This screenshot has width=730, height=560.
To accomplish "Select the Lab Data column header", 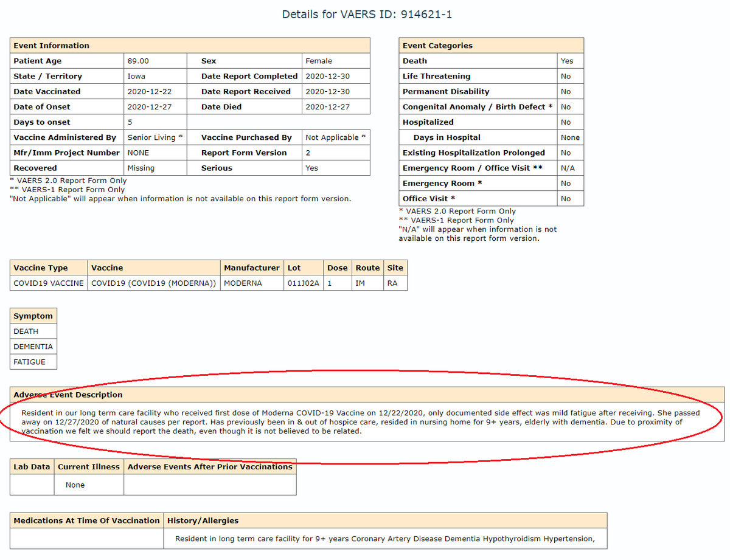I will pos(30,466).
